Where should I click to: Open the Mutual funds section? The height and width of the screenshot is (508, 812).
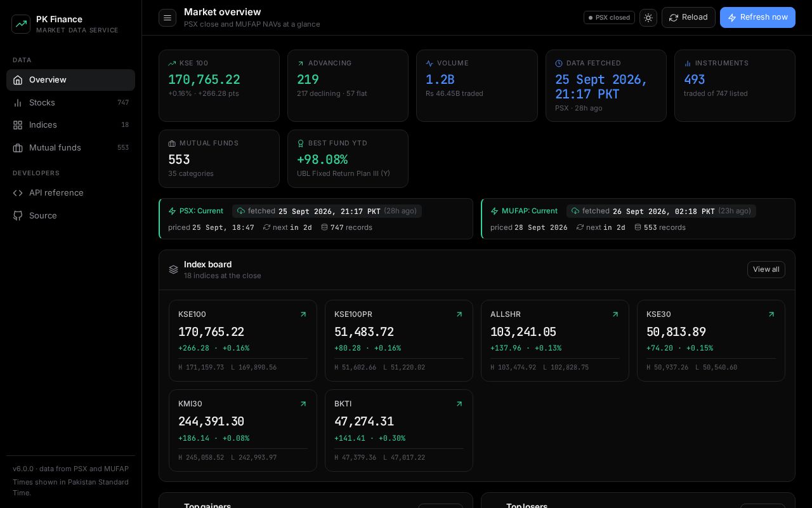70,148
